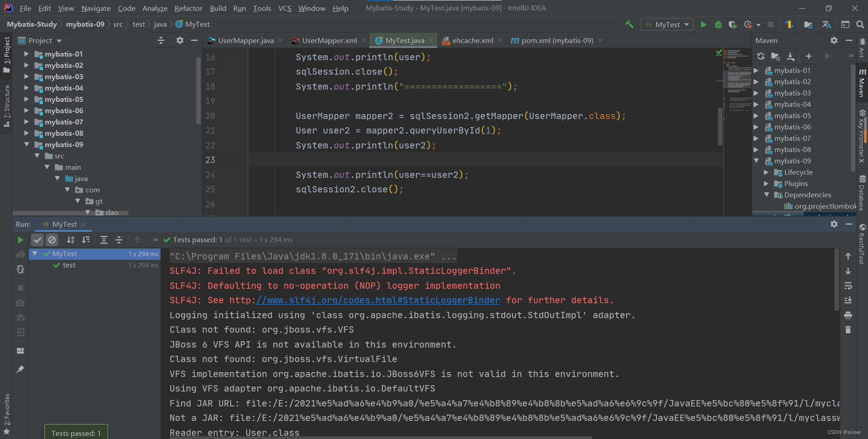Viewport: 868px width, 439px height.
Task: Pin the Run tab
Action: pyautogui.click(x=20, y=369)
